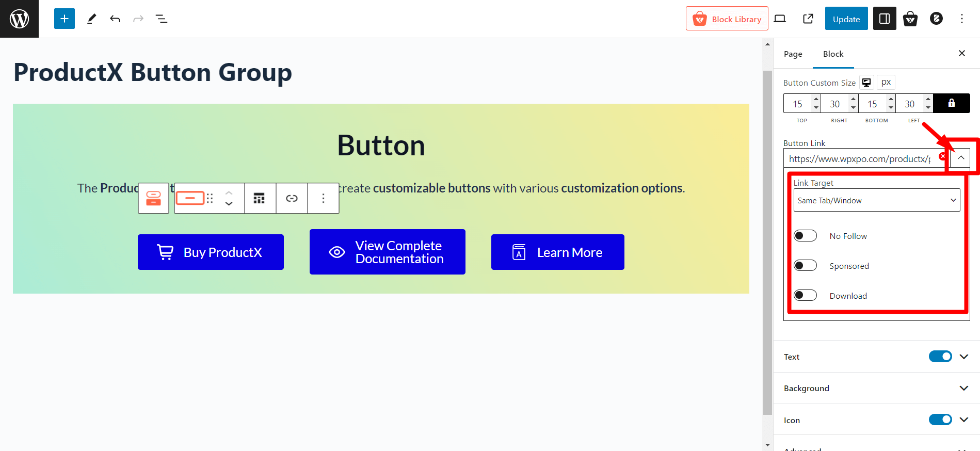Collapse the Button Link options panel
Viewport: 980px width, 451px height.
coord(960,158)
